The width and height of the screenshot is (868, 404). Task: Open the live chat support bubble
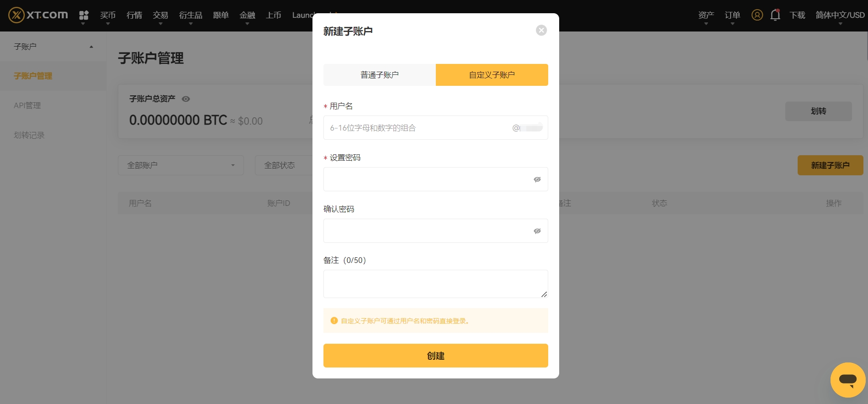coord(848,380)
